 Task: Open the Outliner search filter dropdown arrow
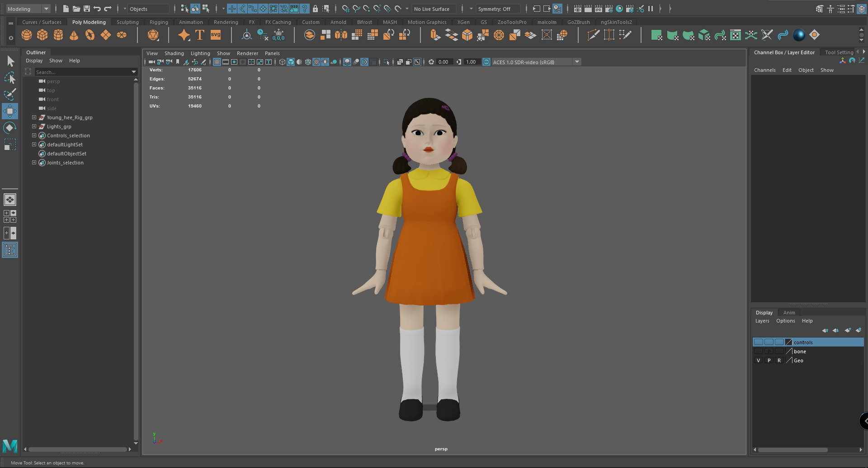tap(134, 72)
